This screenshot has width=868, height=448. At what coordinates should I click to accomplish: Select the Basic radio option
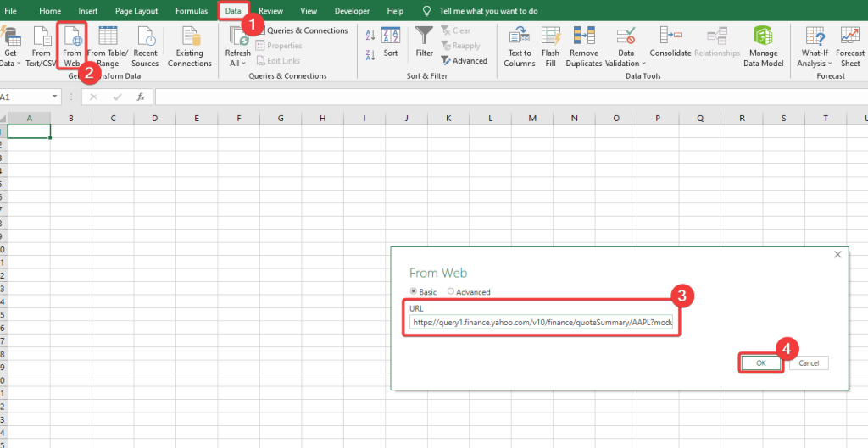coord(413,291)
